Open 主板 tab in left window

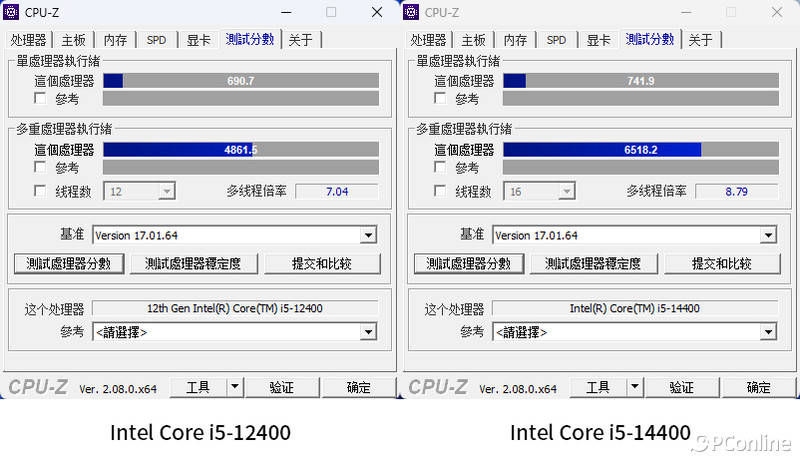73,40
